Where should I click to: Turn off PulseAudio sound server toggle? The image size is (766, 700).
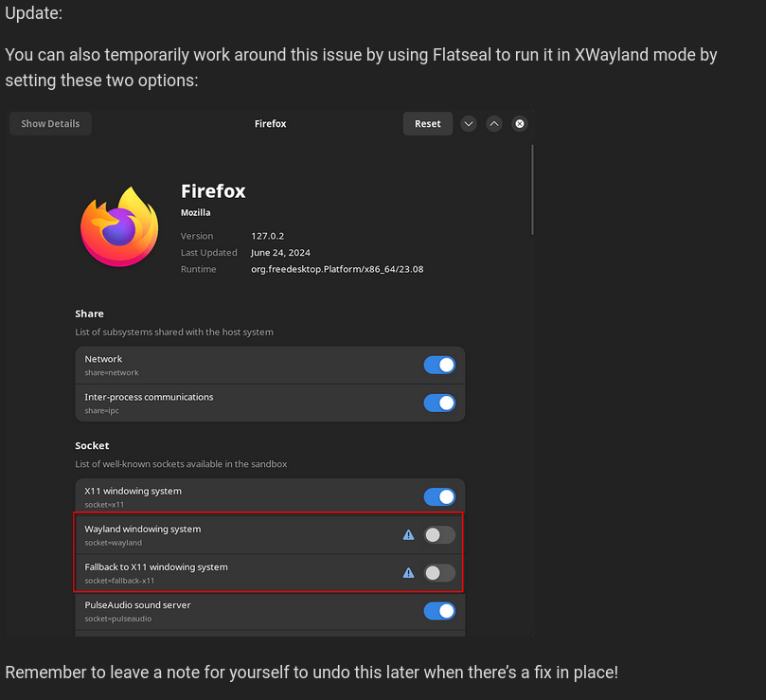[x=439, y=610]
